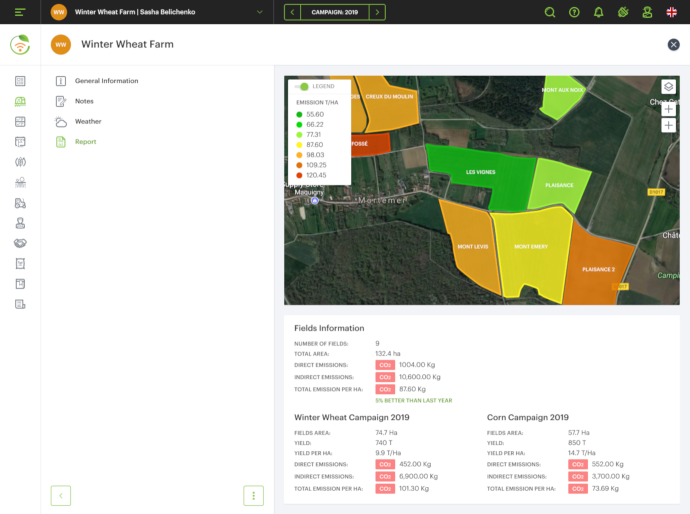Click the three-dot more options button
This screenshot has width=690, height=514.
[x=253, y=496]
